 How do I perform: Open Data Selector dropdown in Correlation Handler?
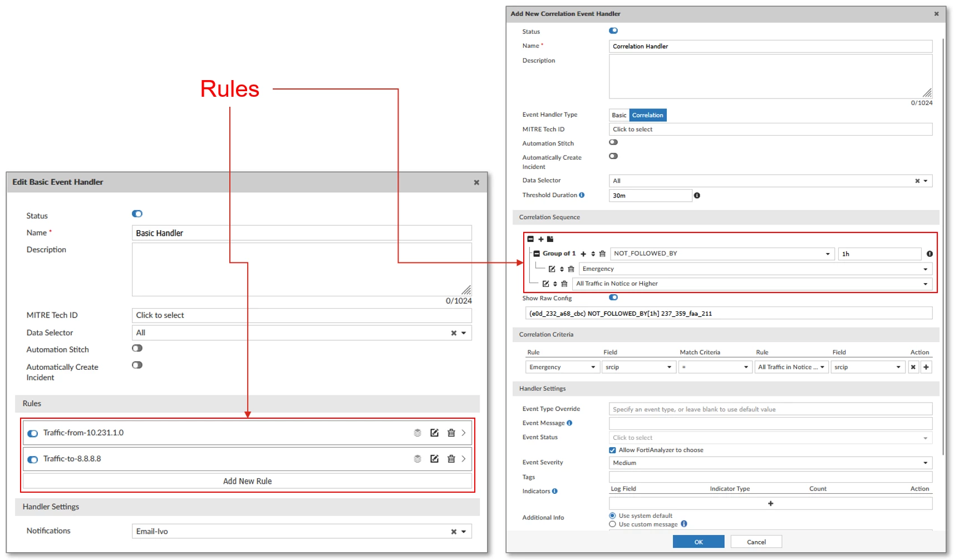tap(926, 181)
